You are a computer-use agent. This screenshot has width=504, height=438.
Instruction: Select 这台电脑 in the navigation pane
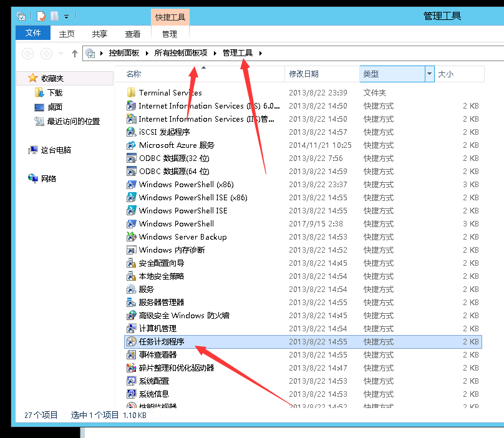pyautogui.click(x=56, y=150)
